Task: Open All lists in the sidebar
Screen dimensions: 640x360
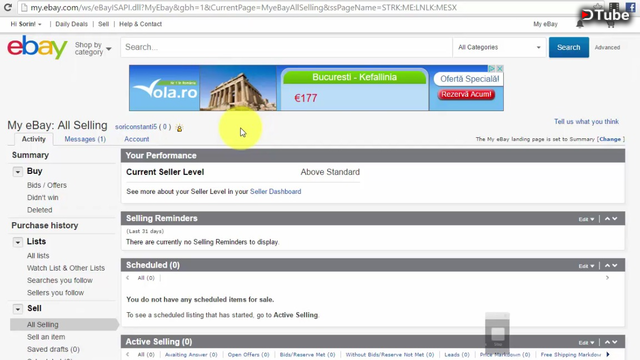Action: click(x=38, y=256)
